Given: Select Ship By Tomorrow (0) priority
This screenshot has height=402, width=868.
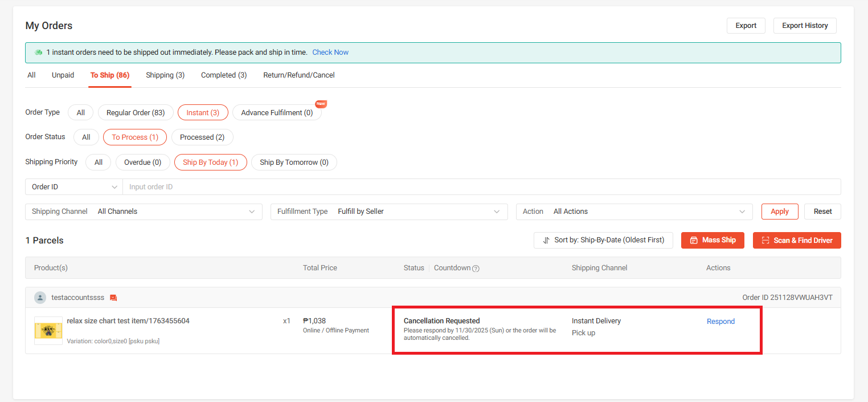Looking at the screenshot, I should [294, 163].
